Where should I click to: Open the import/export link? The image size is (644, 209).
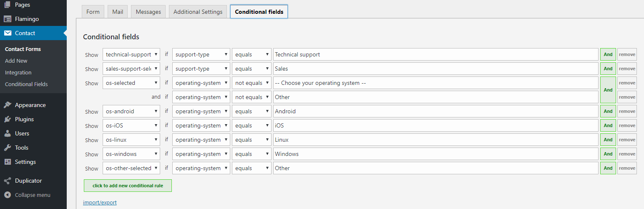point(100,203)
